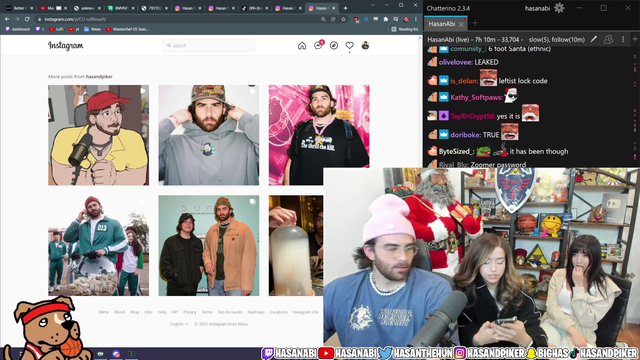Open user olivelovee in chat

click(x=456, y=62)
